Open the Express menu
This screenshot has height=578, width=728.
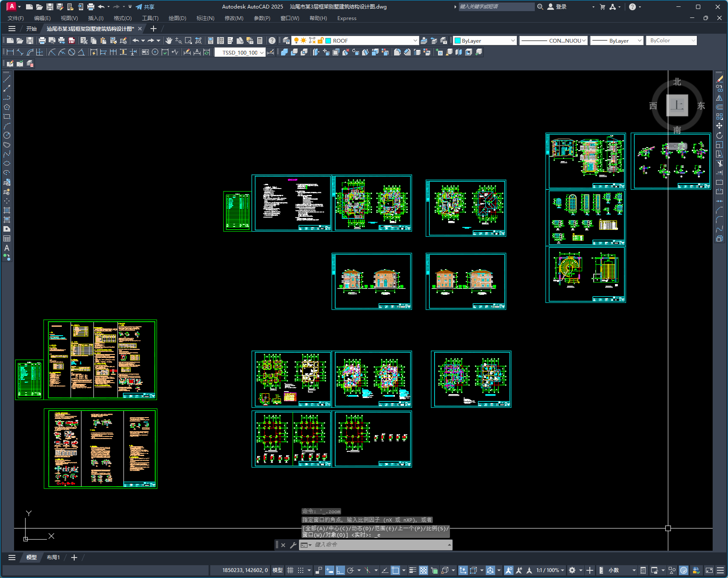click(347, 18)
